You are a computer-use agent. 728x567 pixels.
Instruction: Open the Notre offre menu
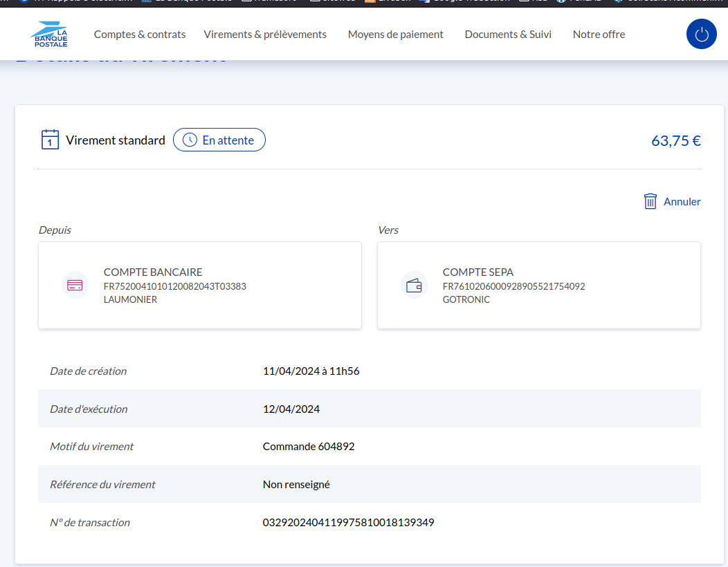point(599,34)
